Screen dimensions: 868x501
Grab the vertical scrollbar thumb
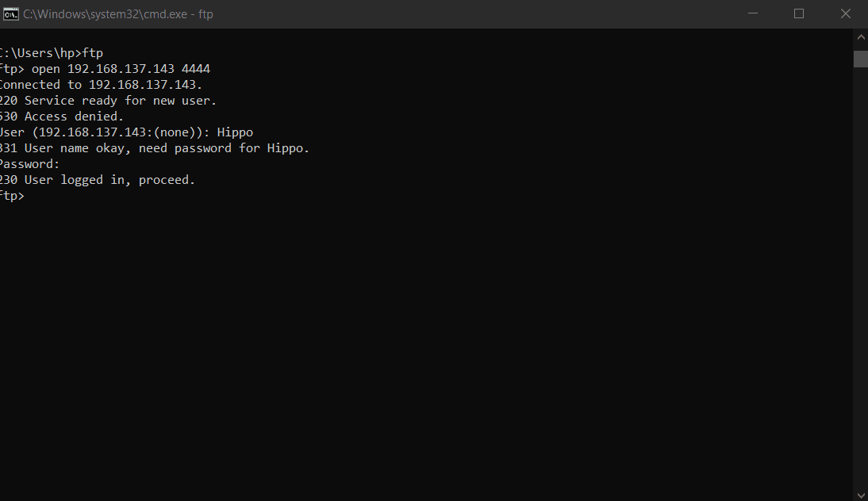click(860, 59)
